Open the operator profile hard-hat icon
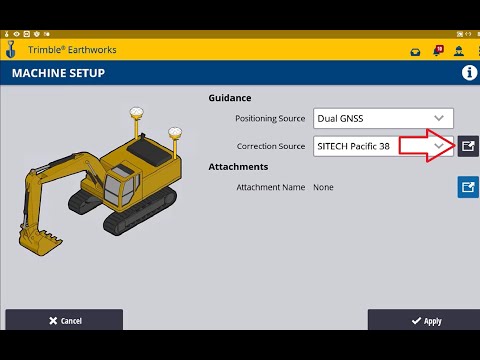The height and width of the screenshot is (360, 480). coord(459,51)
